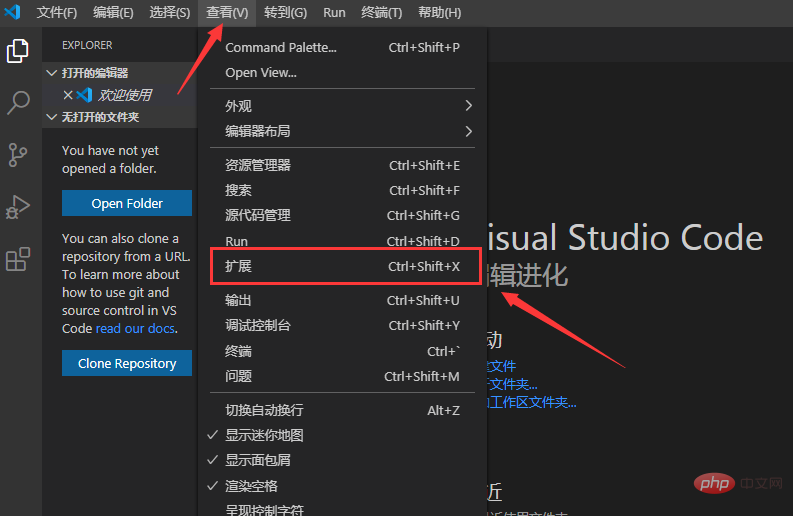Close the 欢迎使用 editor with X icon
The height and width of the screenshot is (516, 793).
point(68,95)
